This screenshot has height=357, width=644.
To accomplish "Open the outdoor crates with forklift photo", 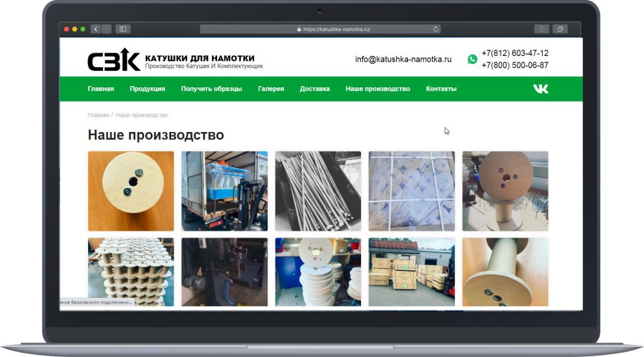I will point(411,272).
